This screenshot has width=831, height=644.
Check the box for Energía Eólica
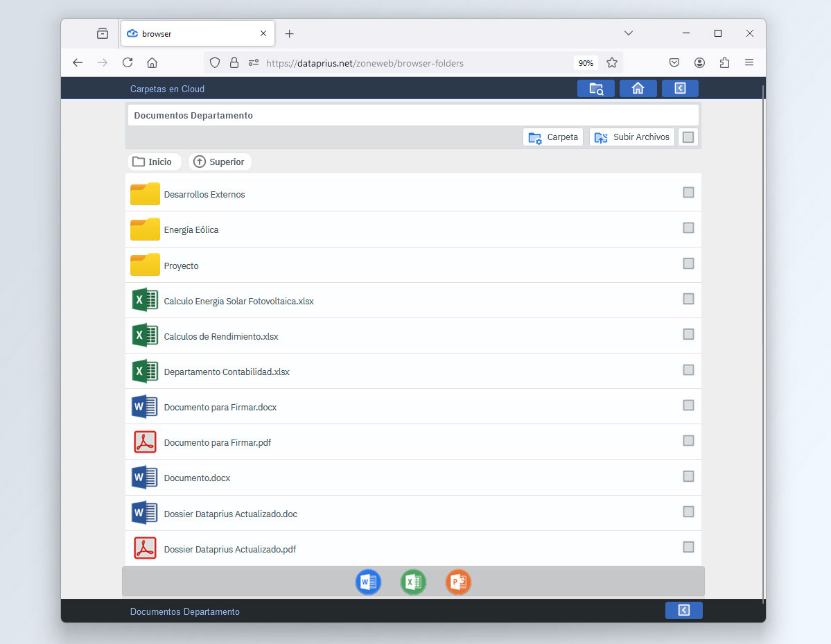click(688, 228)
